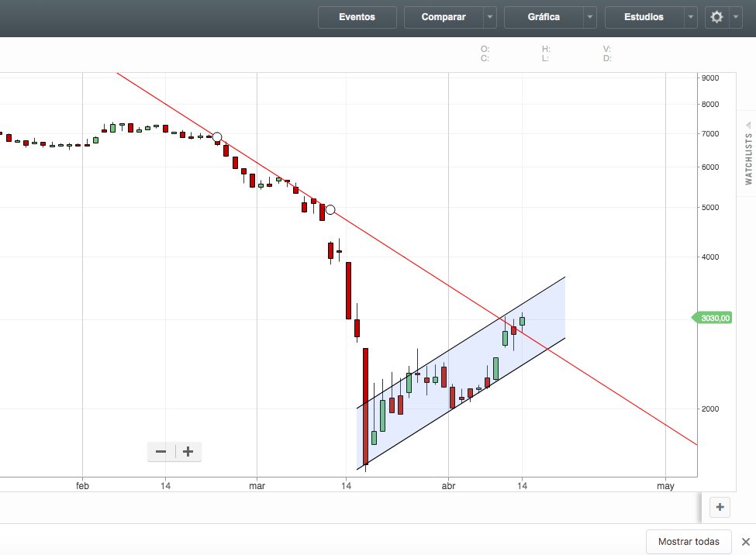Image resolution: width=756 pixels, height=555 pixels.
Task: Add a panel with the bottom-right plus icon
Action: pyautogui.click(x=720, y=507)
